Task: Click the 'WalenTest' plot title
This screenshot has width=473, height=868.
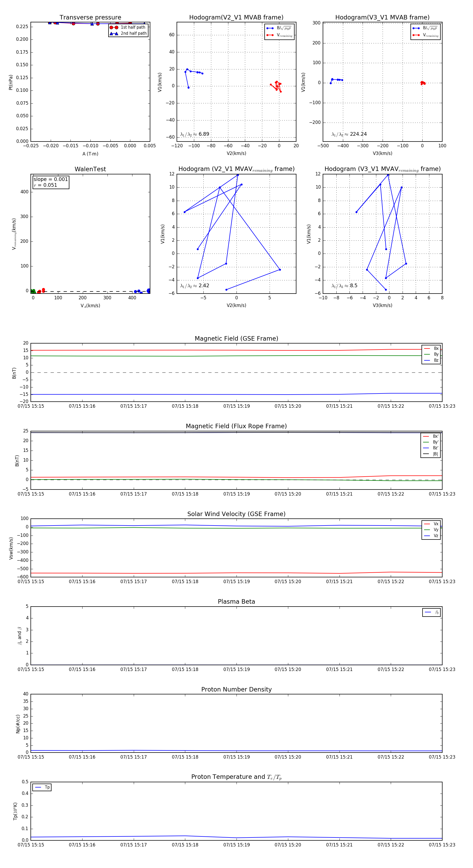Action: (90, 169)
